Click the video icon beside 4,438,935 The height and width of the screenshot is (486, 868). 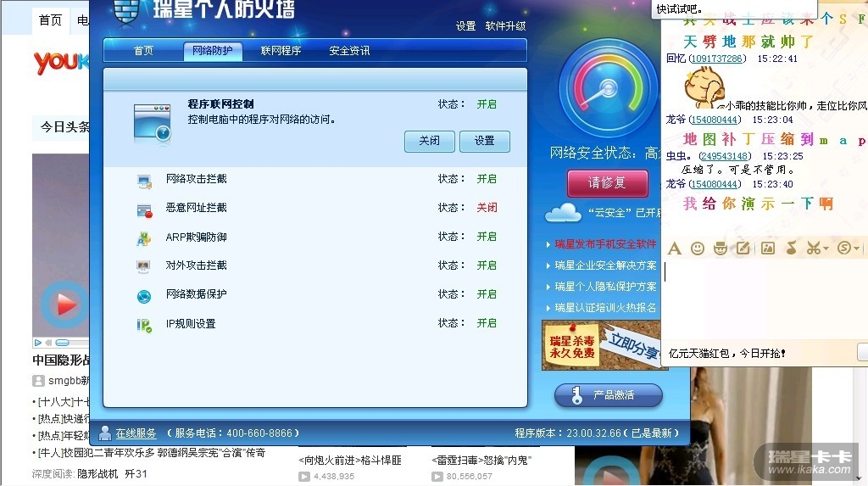tap(304, 476)
